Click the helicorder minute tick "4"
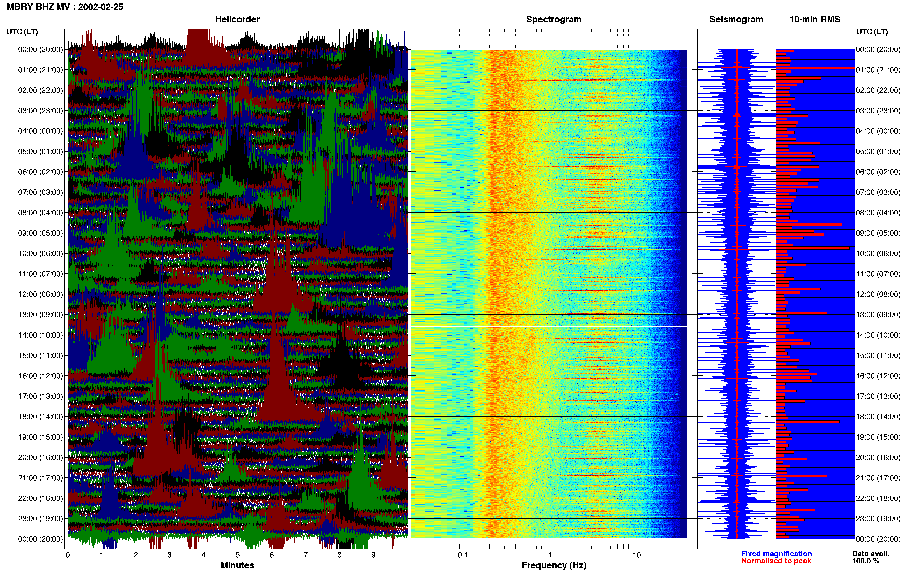 click(204, 555)
